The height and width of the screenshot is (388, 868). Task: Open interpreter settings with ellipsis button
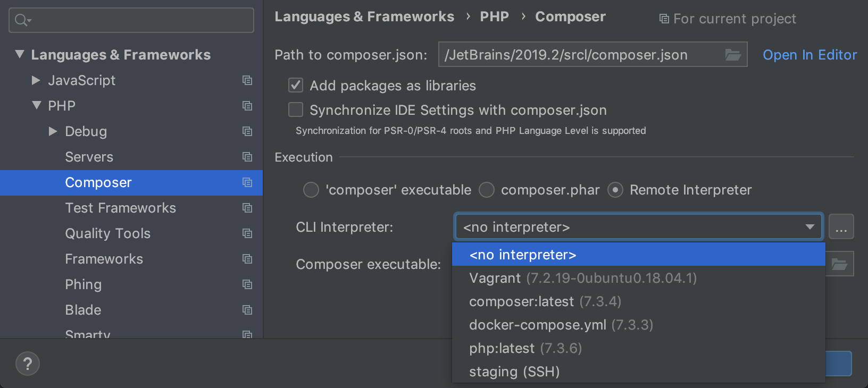click(841, 227)
